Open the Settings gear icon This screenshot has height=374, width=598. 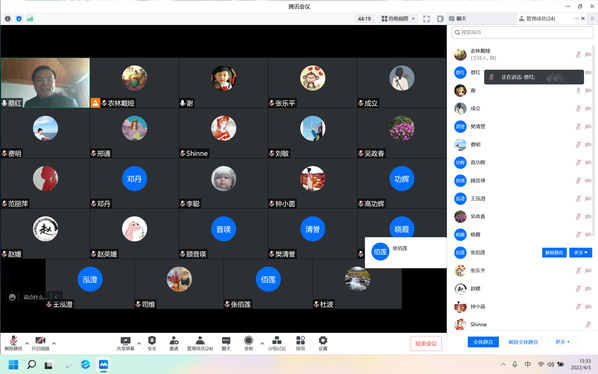(x=323, y=343)
